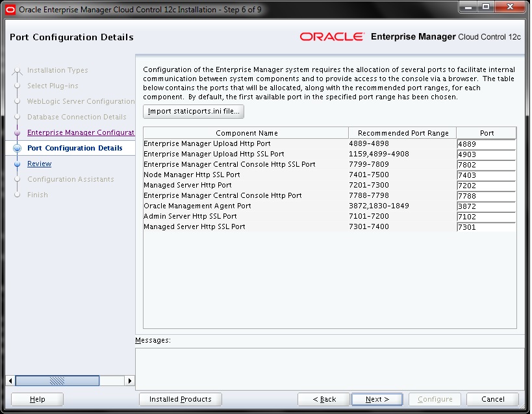Edit Oracle Management Agent Port field 3872

pos(486,206)
